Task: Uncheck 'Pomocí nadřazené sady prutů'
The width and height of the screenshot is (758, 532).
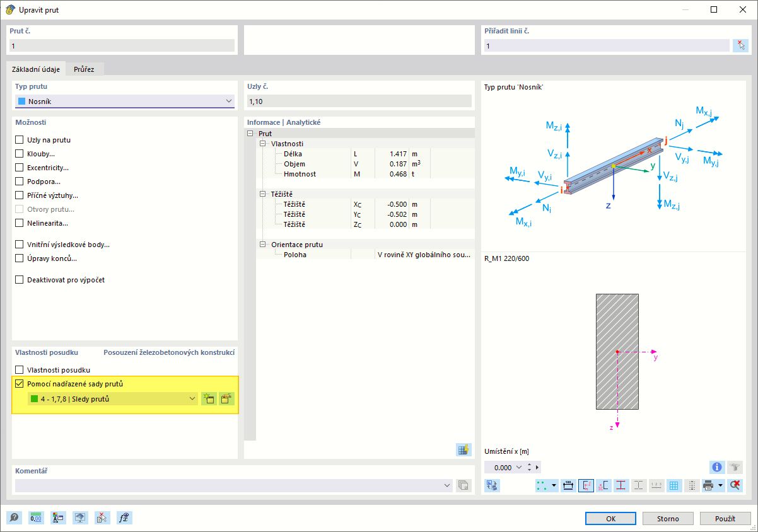Action: (20, 384)
